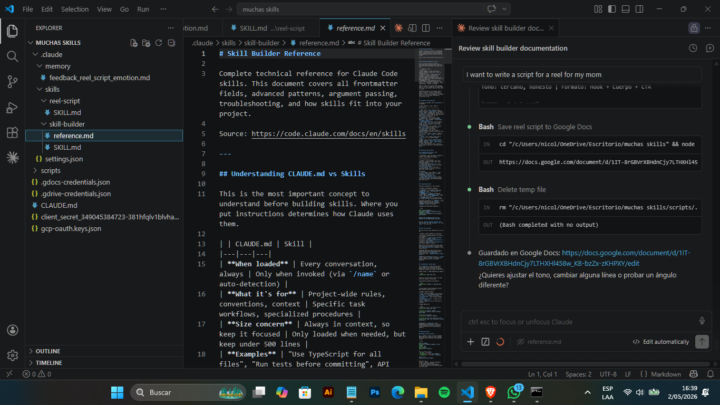720x405 pixels.
Task: Open markdown preview to the side
Action: (x=412, y=28)
